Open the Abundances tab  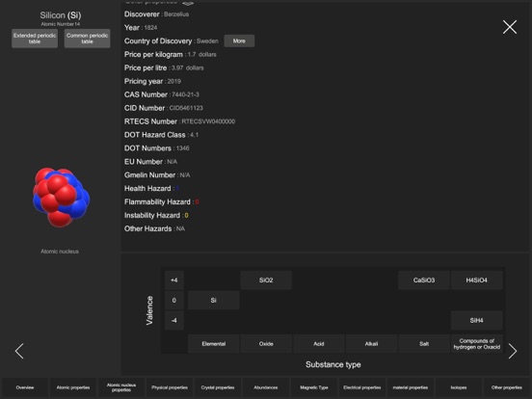[266, 387]
